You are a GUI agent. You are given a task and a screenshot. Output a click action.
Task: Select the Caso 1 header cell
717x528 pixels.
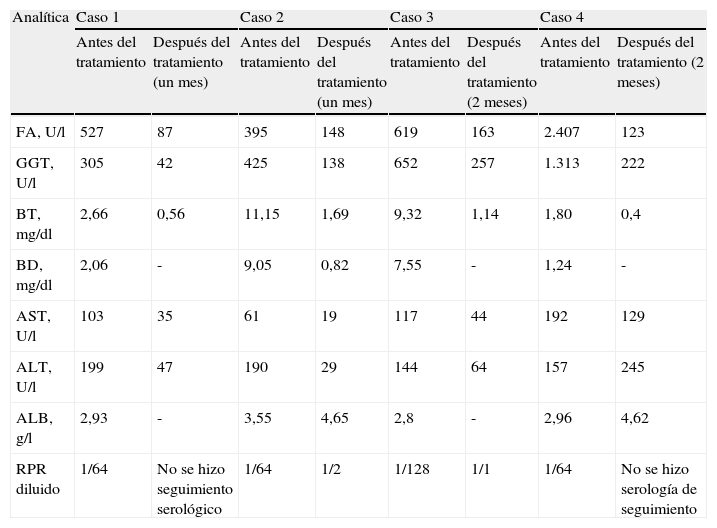[x=97, y=18]
